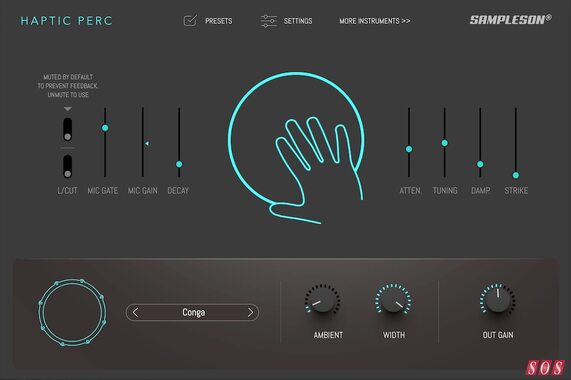The width and height of the screenshot is (571, 380).
Task: Toggle the upper L/CUT mute switch
Action: [x=67, y=129]
